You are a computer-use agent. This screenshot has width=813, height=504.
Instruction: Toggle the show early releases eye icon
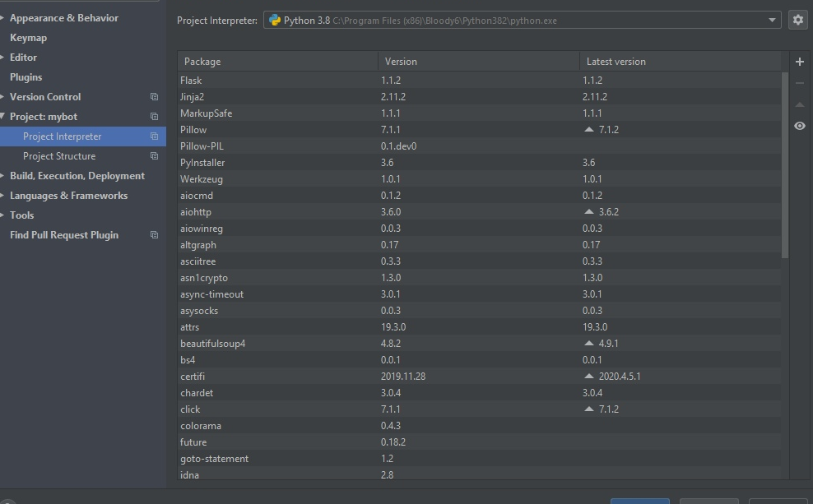click(x=799, y=126)
